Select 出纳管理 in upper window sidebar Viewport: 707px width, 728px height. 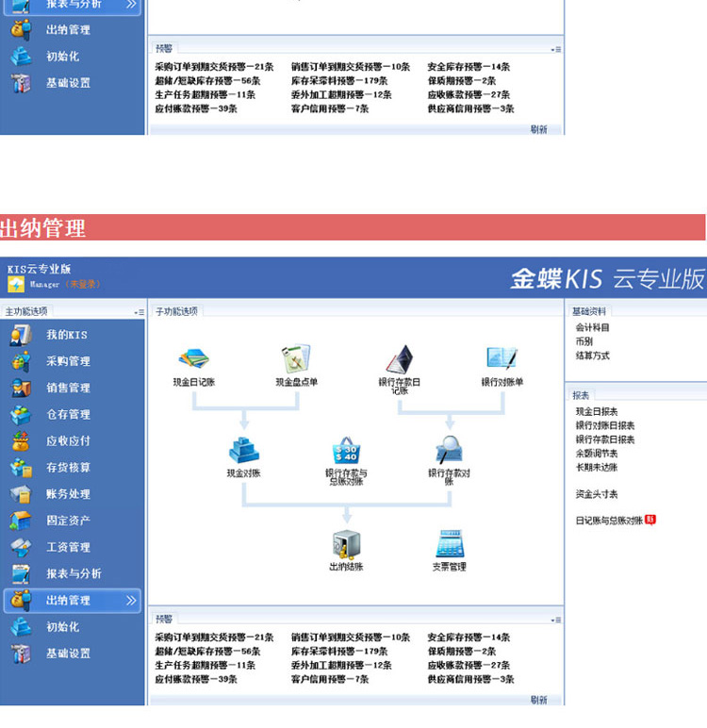tap(68, 30)
